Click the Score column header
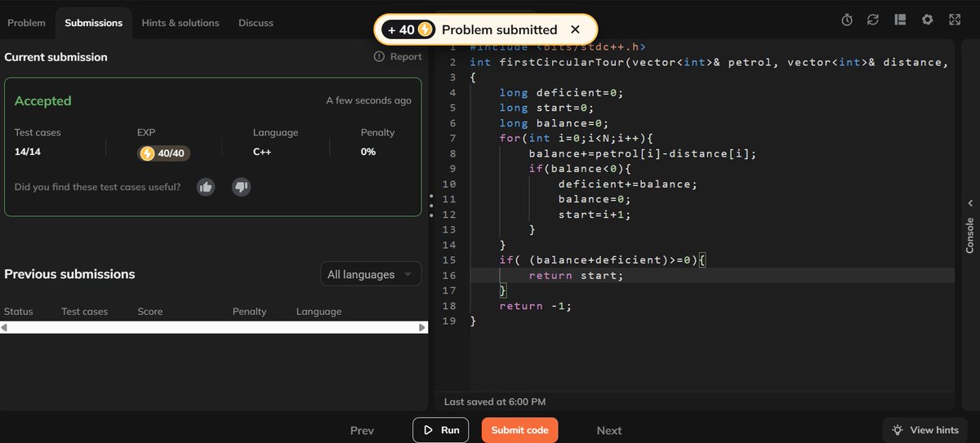This screenshot has width=980, height=443. (150, 312)
